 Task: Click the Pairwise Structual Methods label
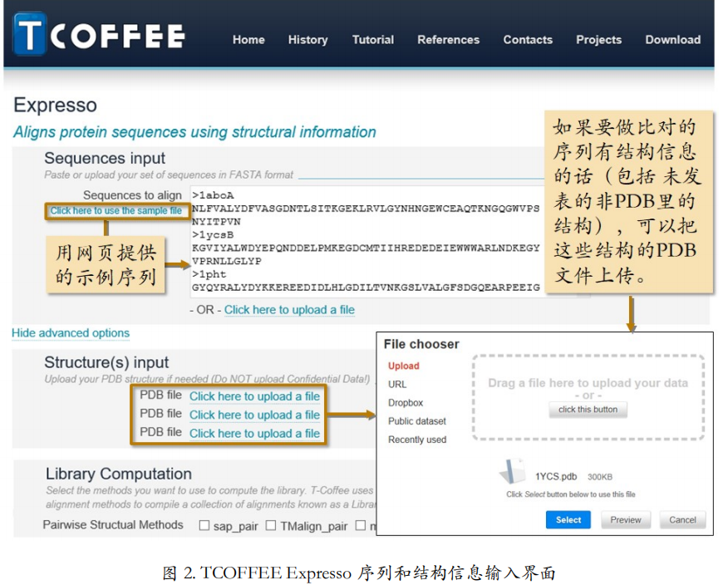[x=113, y=524]
